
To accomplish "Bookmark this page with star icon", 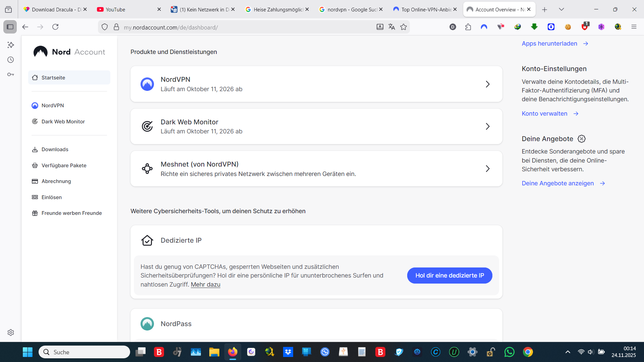I will pyautogui.click(x=404, y=27).
